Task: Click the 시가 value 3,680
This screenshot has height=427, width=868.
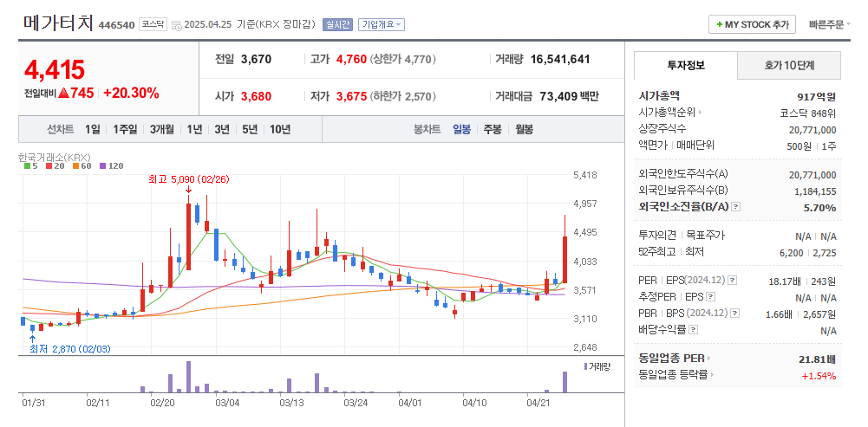Action: click(x=257, y=97)
